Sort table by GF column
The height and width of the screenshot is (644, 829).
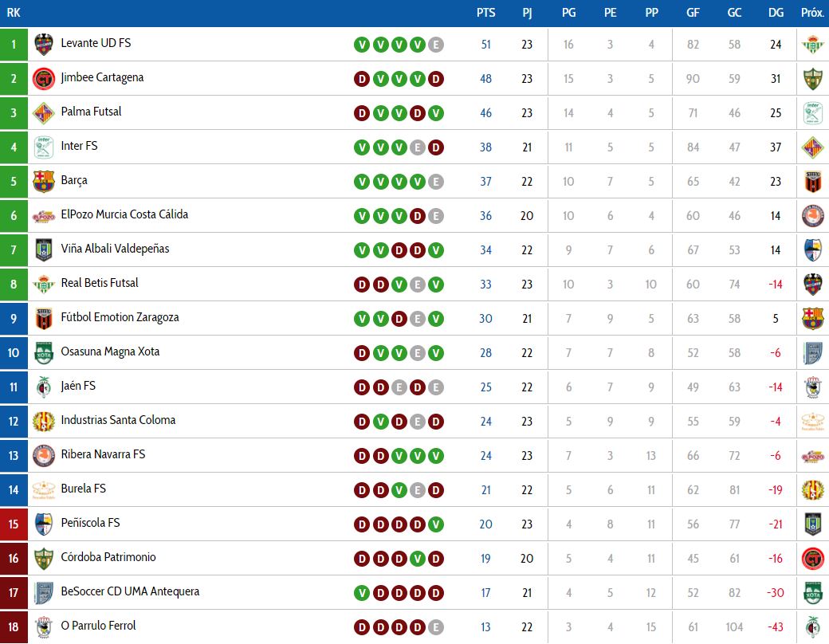click(x=693, y=13)
